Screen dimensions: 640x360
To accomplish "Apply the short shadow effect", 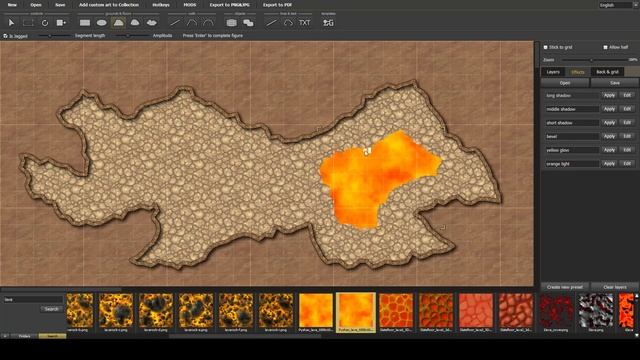I will coord(609,122).
